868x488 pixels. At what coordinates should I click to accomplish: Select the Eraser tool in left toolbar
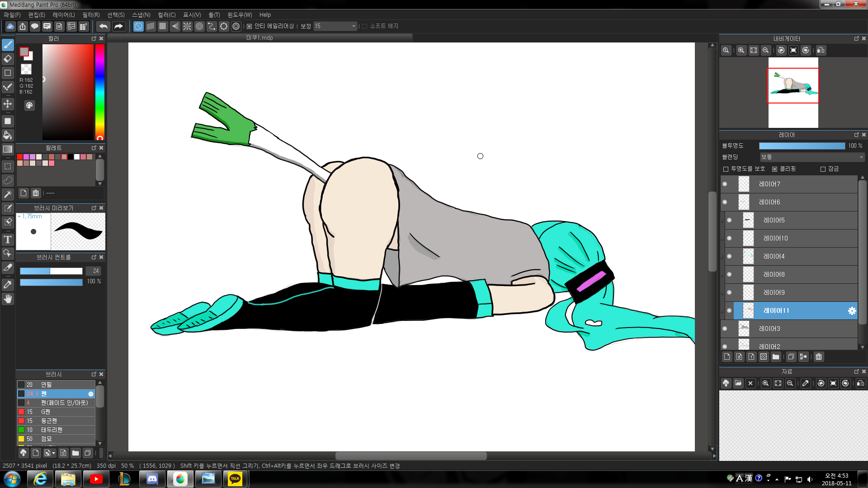click(x=8, y=59)
